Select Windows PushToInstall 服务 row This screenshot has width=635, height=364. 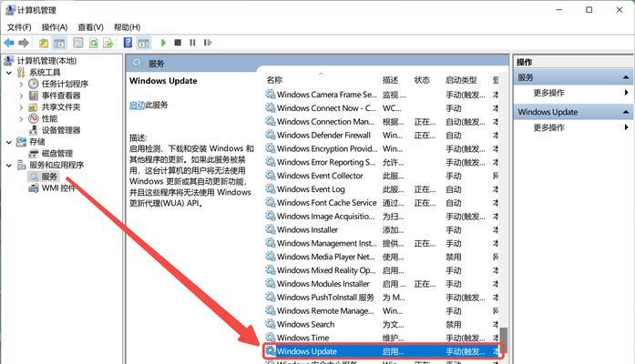pyautogui.click(x=382, y=298)
